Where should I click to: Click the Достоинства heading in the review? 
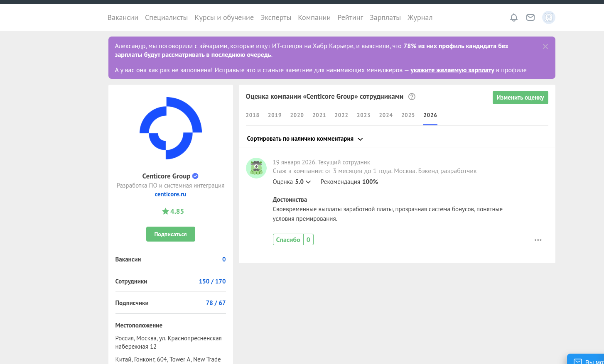pos(290,200)
